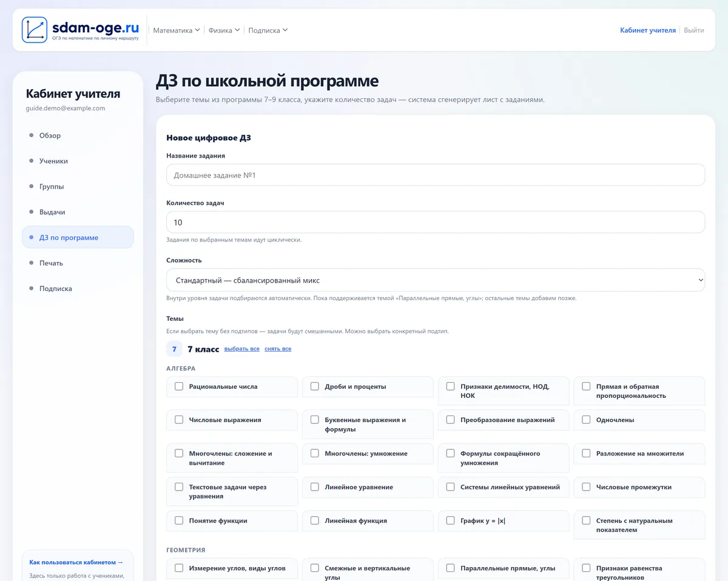Check Рациональные числа topic
728x581 pixels.
(x=179, y=386)
